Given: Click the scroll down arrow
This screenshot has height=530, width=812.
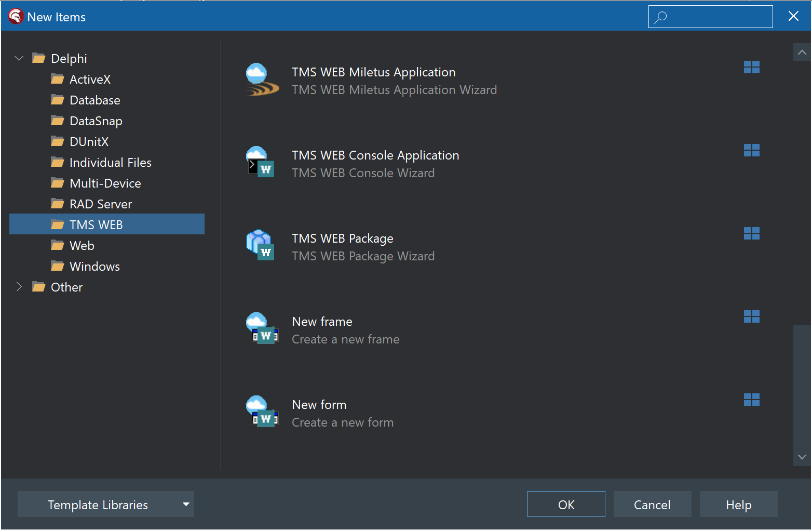Looking at the screenshot, I should pyautogui.click(x=802, y=457).
